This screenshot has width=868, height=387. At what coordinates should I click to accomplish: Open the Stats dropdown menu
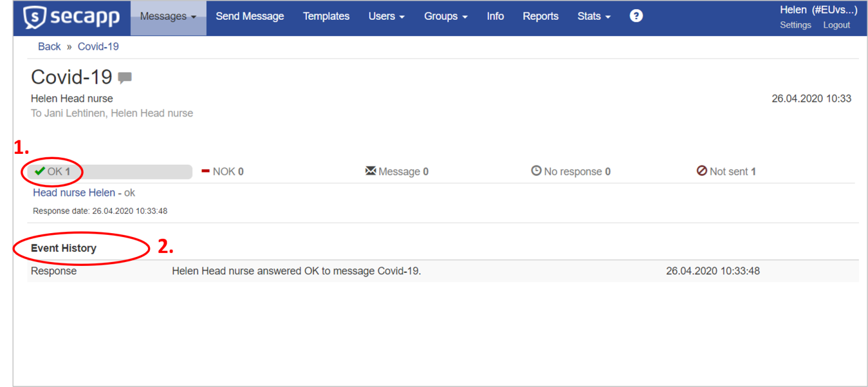(x=594, y=16)
